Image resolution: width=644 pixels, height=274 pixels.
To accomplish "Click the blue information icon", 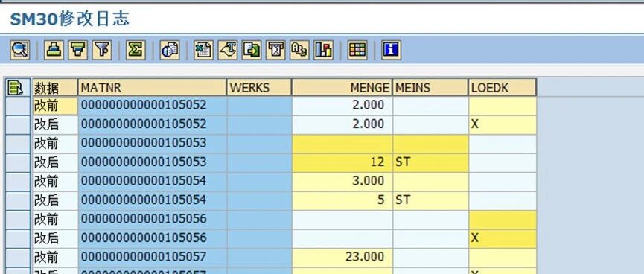I will click(x=391, y=50).
